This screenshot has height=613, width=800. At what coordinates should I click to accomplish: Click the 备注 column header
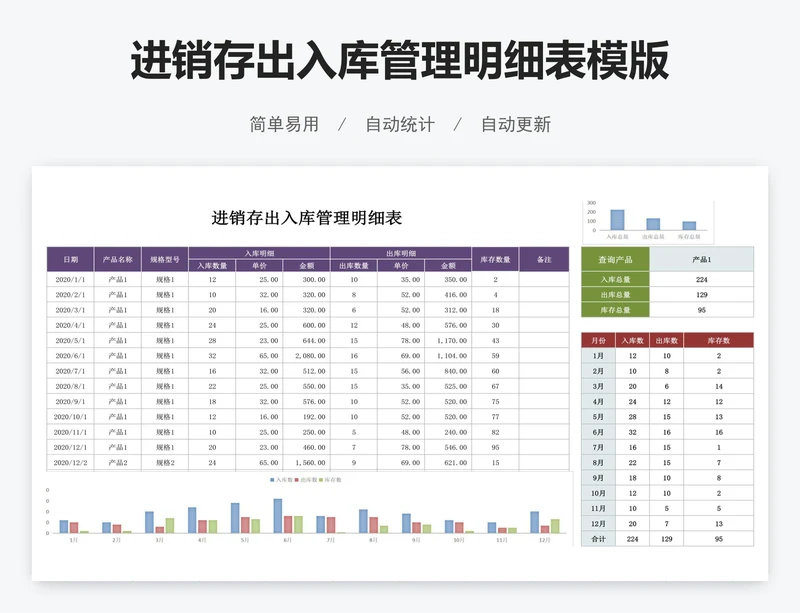coord(543,259)
